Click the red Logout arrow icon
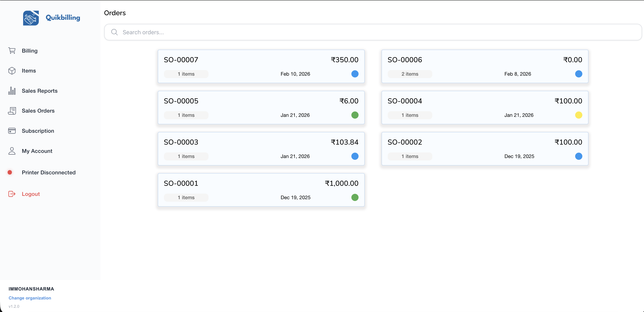The image size is (644, 312). [x=12, y=194]
